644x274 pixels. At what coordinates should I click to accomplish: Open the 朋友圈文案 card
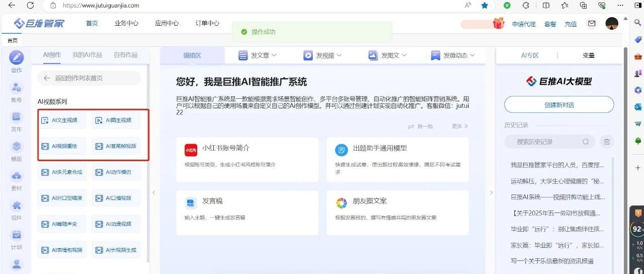tap(397, 213)
